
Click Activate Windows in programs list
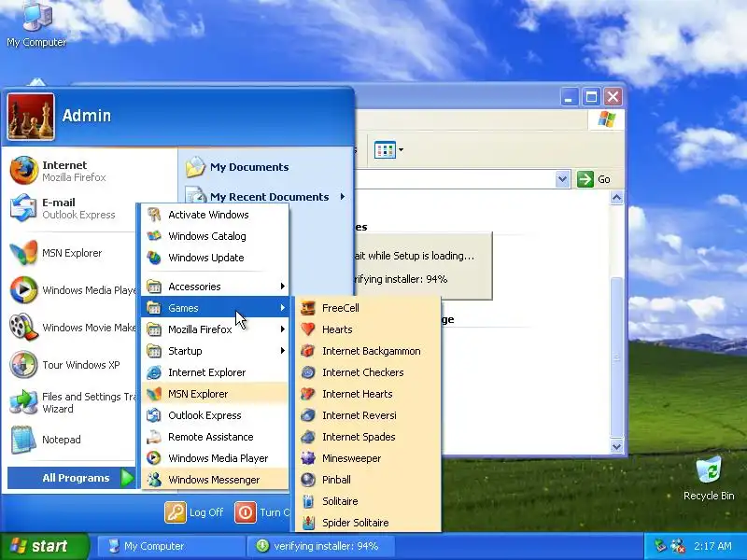[215, 215]
